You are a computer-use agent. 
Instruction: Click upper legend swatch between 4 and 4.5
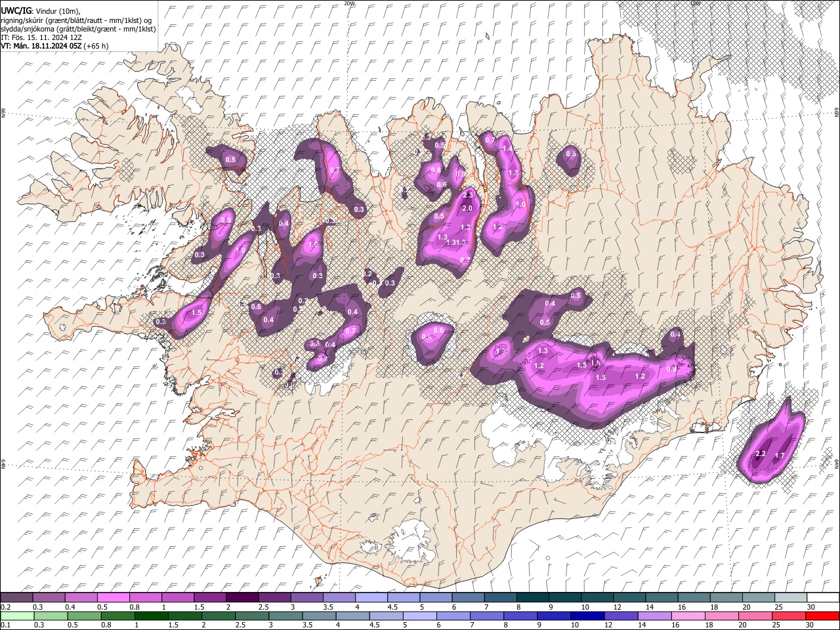[371, 598]
